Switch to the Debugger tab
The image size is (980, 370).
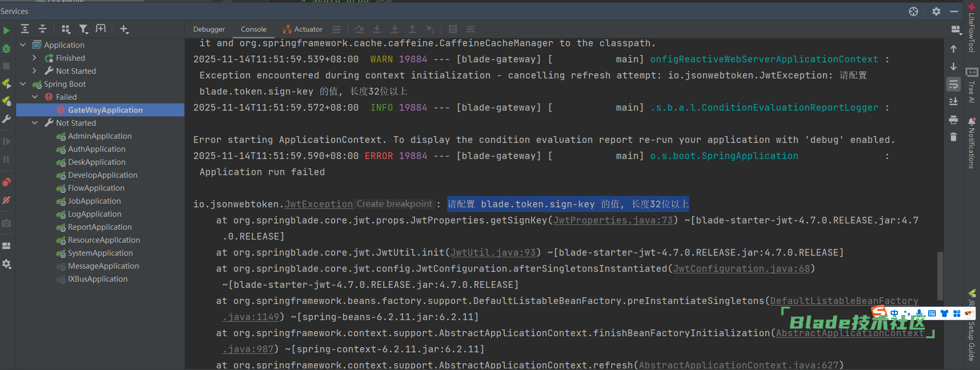coord(209,30)
